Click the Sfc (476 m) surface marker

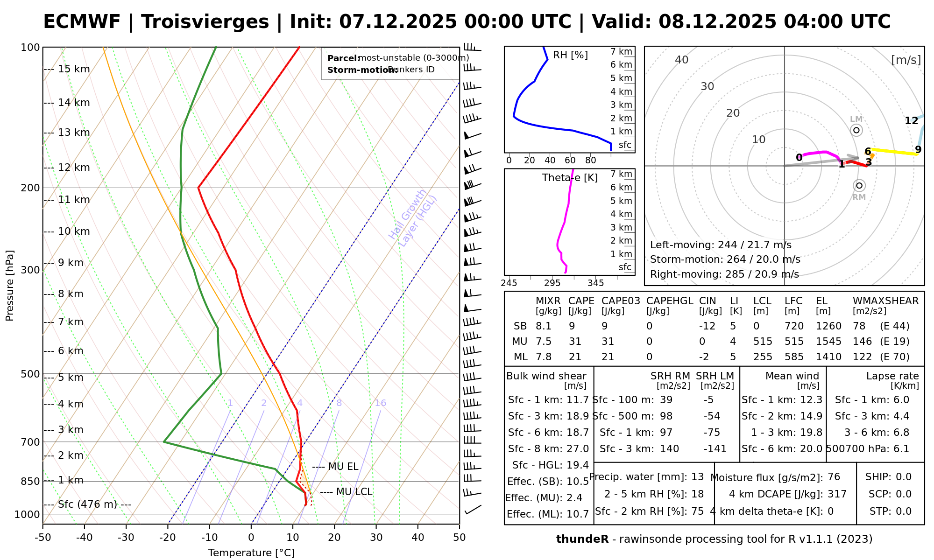coord(87,504)
